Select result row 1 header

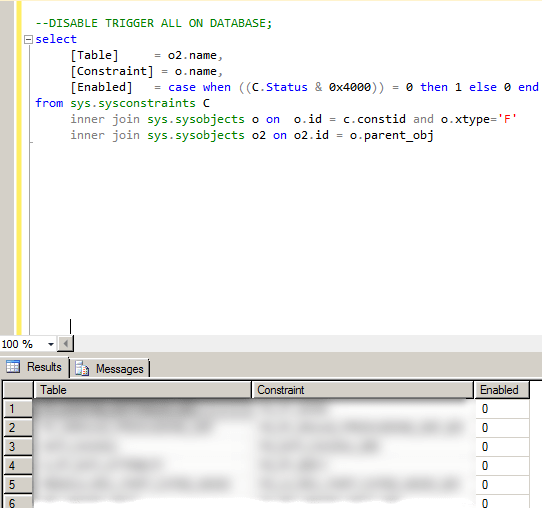click(18, 409)
